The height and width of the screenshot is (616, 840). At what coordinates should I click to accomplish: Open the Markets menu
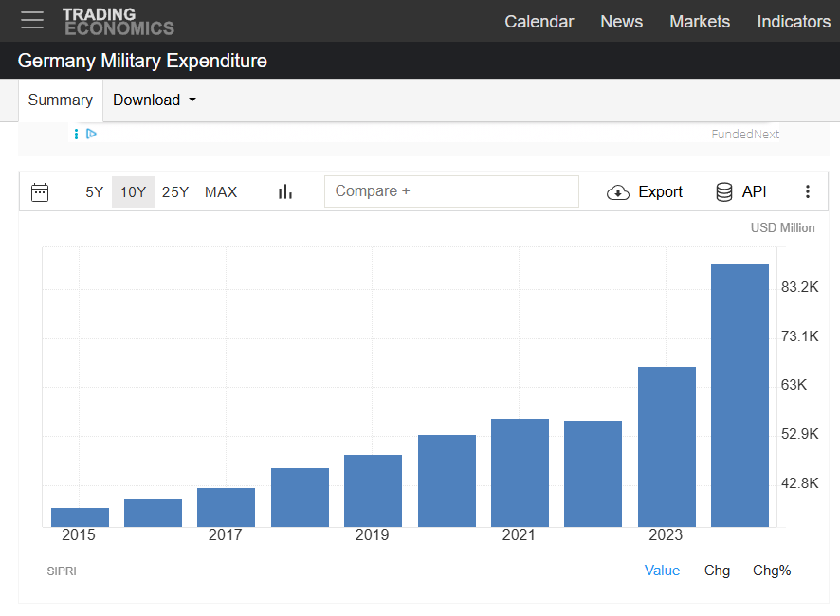pyautogui.click(x=700, y=21)
